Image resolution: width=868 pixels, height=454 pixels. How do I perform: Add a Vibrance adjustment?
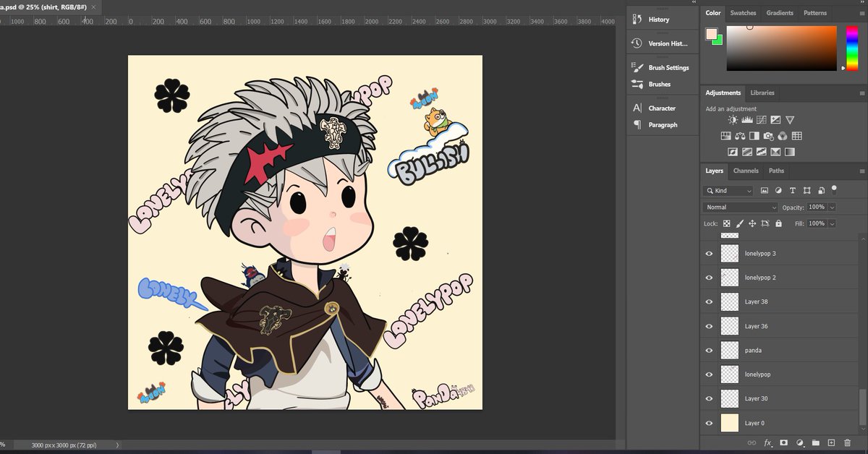coord(790,120)
